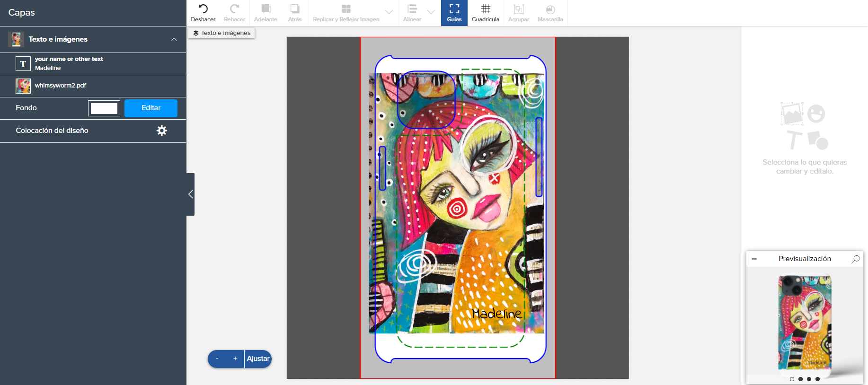This screenshot has width=868, height=385.
Task: Expand the Replicar y Reflejar dropdown arrow
Action: (x=389, y=12)
